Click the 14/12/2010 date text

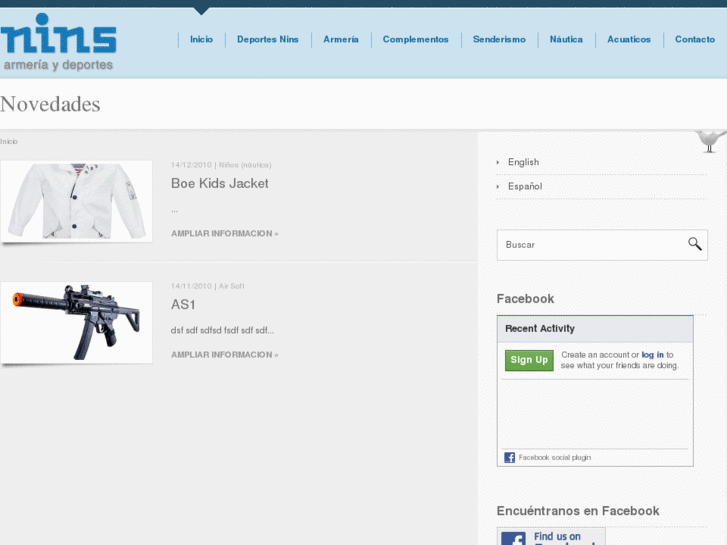tap(191, 165)
